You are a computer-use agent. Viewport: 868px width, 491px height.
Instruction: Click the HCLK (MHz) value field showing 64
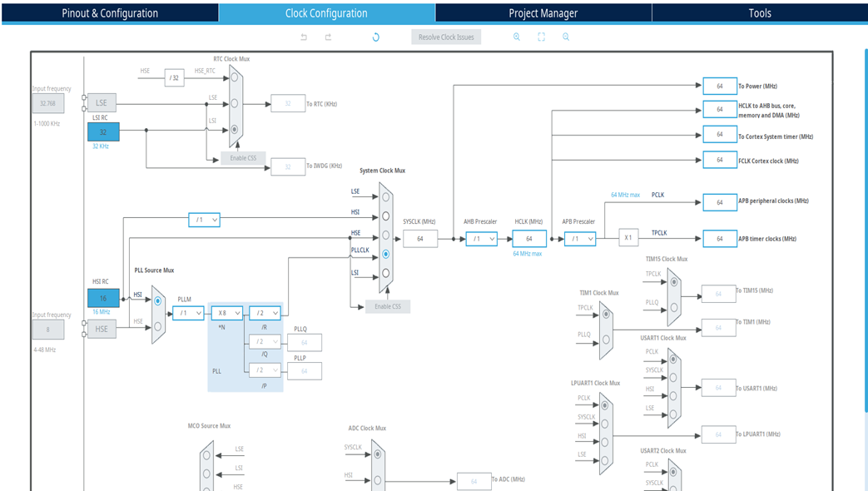pyautogui.click(x=528, y=238)
